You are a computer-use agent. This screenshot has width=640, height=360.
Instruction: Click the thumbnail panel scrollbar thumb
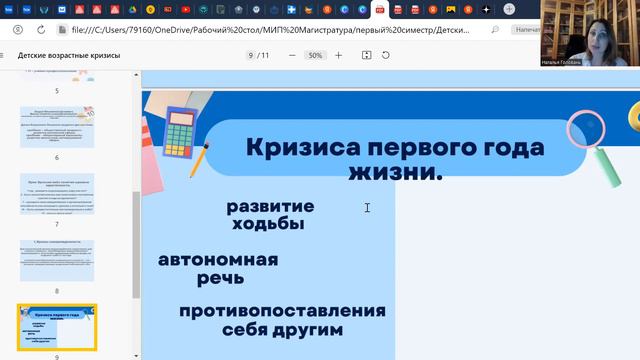click(x=136, y=245)
